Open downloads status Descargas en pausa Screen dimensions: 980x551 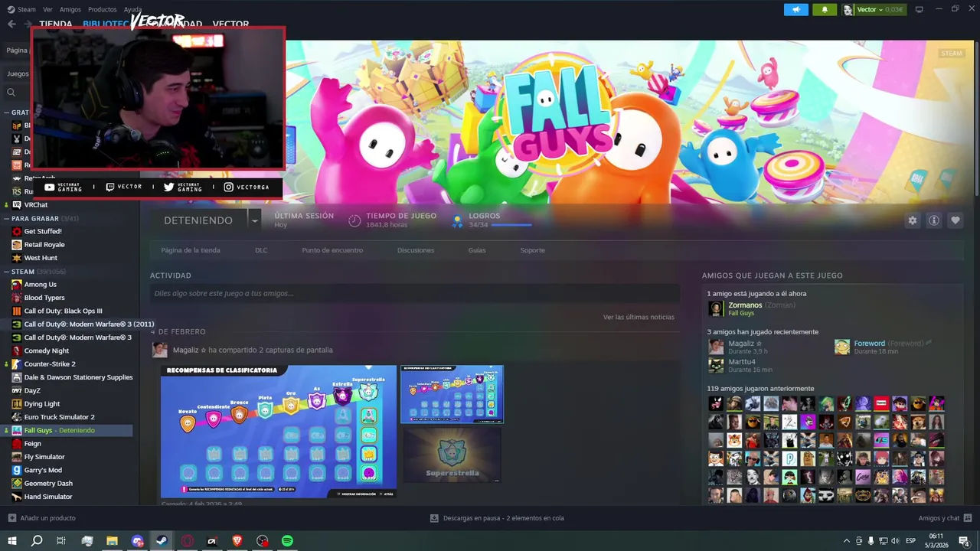coord(497,518)
